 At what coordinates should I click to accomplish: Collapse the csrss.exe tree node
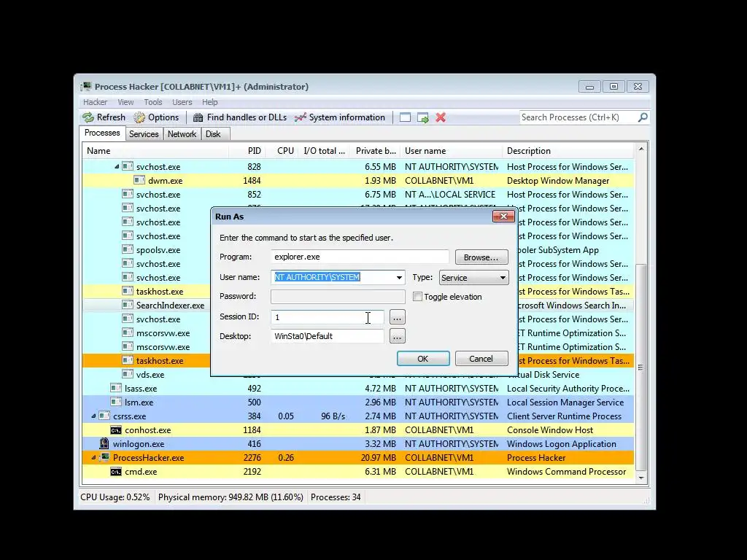[x=93, y=416]
